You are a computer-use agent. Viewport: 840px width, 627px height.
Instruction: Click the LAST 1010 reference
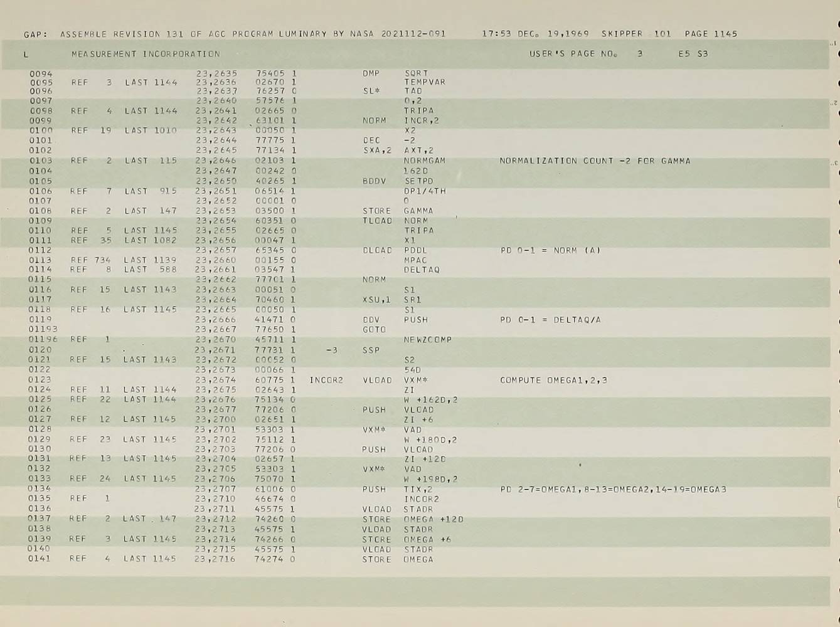(151, 130)
